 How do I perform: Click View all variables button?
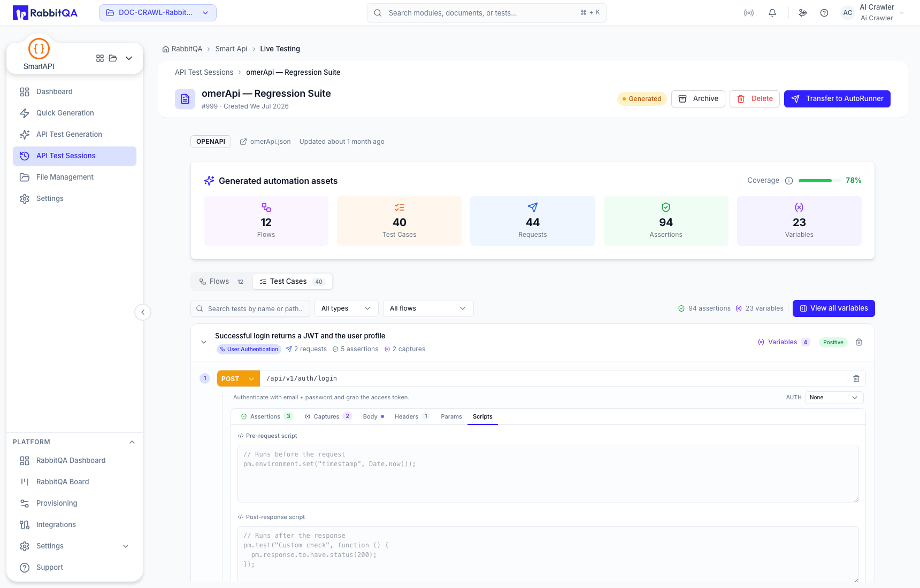(x=834, y=308)
